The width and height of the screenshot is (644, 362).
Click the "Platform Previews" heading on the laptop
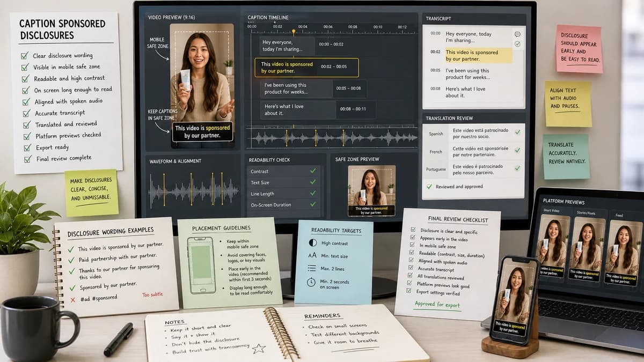pyautogui.click(x=563, y=202)
